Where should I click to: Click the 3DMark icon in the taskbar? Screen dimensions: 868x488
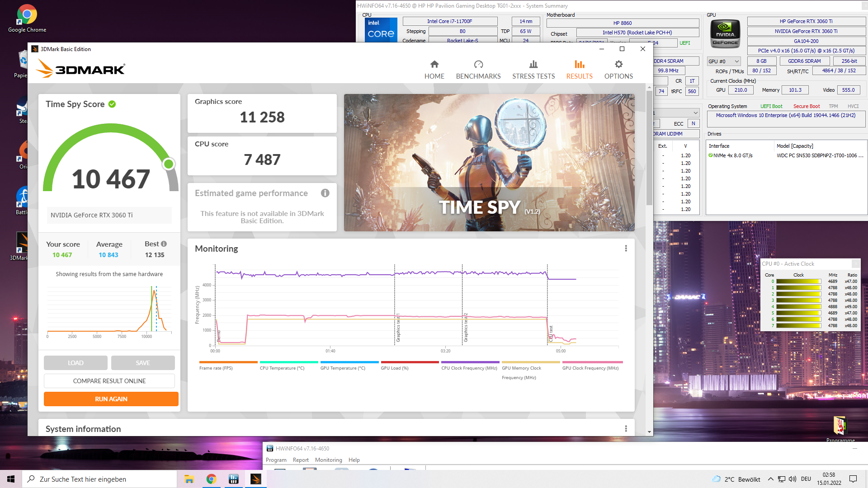point(255,479)
